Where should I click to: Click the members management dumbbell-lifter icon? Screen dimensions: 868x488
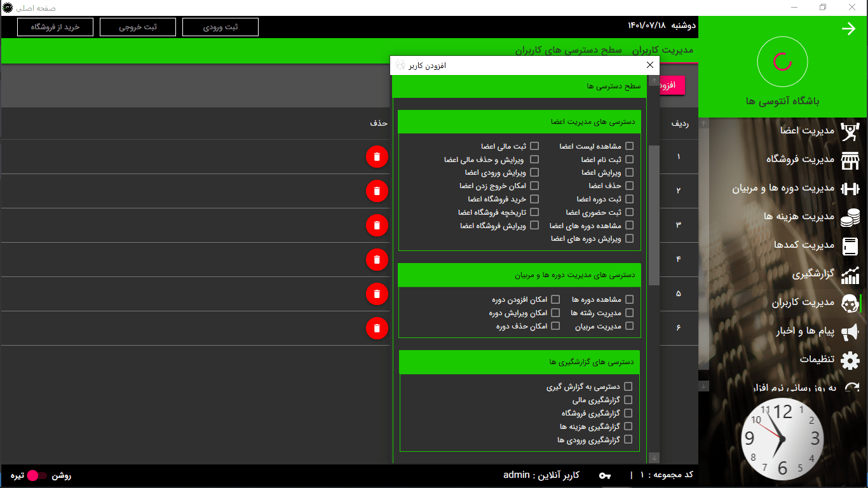coord(850,132)
